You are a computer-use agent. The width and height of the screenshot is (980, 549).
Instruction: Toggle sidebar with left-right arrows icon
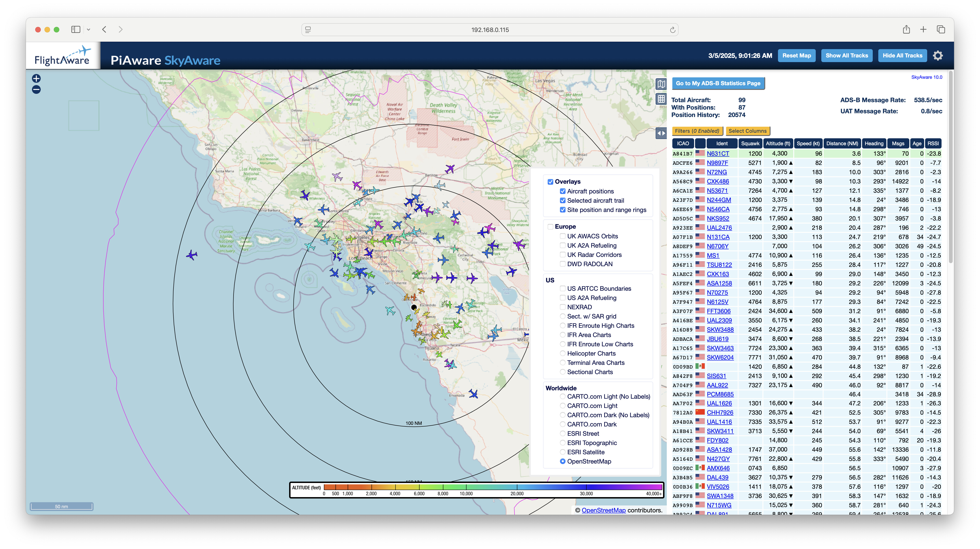tap(661, 133)
